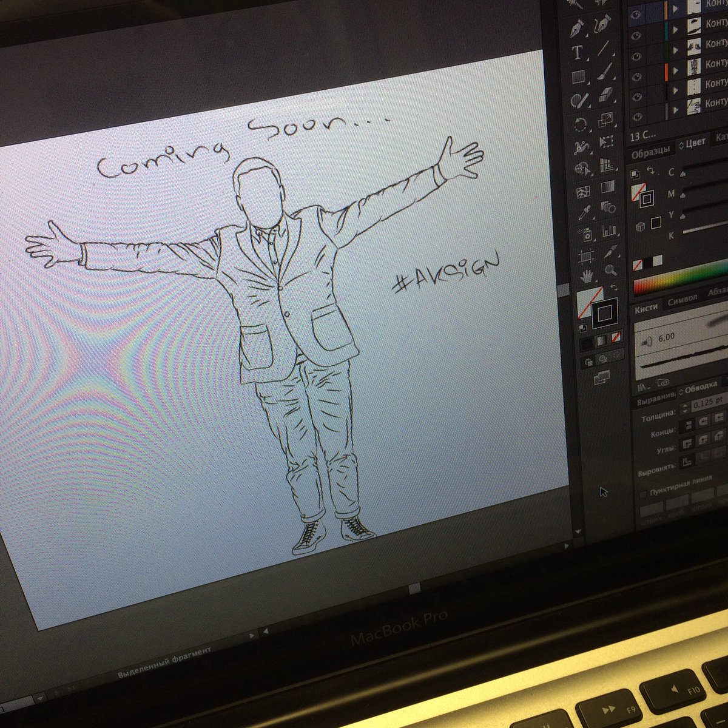Open the brush libraries menu in Кисти panel
728x728 pixels.
[643, 388]
